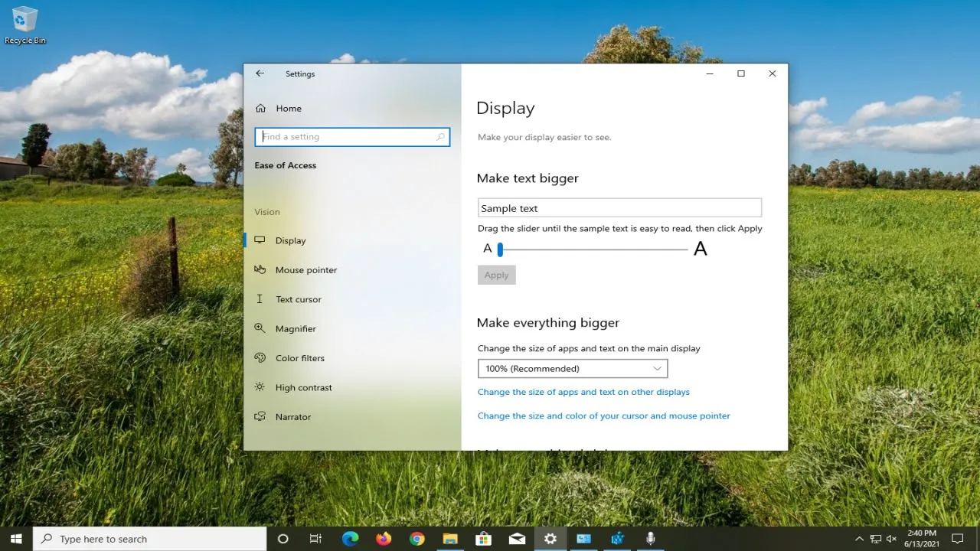Click the muted volume tray icon
Image resolution: width=980 pixels, height=551 pixels.
tap(892, 539)
